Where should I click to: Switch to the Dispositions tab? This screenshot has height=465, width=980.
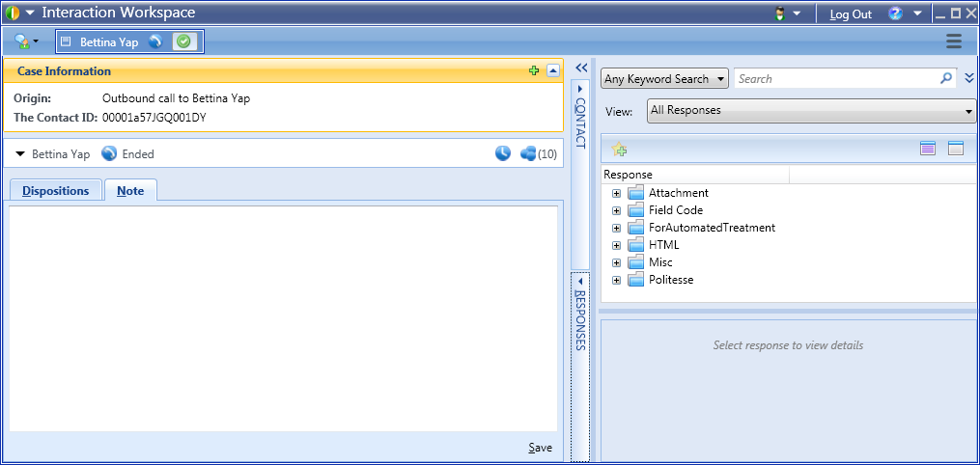pyautogui.click(x=55, y=191)
